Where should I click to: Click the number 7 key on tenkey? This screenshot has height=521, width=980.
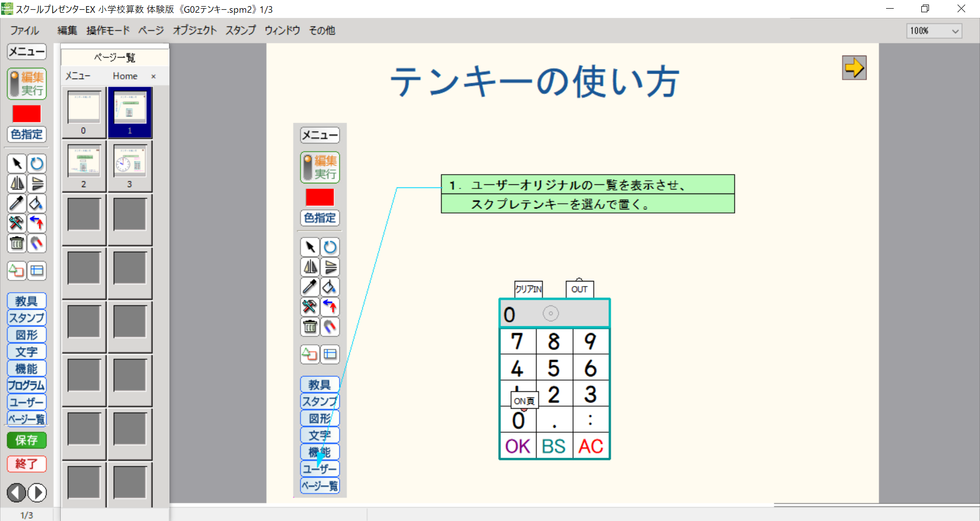(518, 341)
